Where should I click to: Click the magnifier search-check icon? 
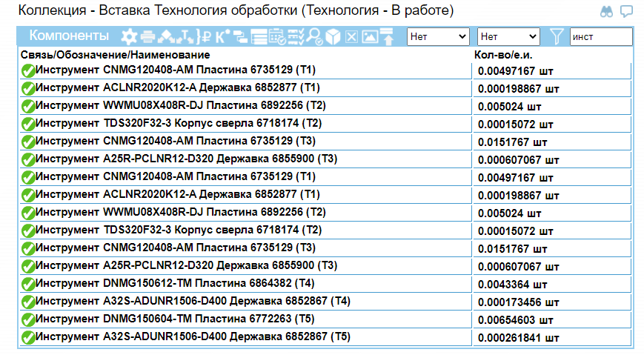pos(314,36)
